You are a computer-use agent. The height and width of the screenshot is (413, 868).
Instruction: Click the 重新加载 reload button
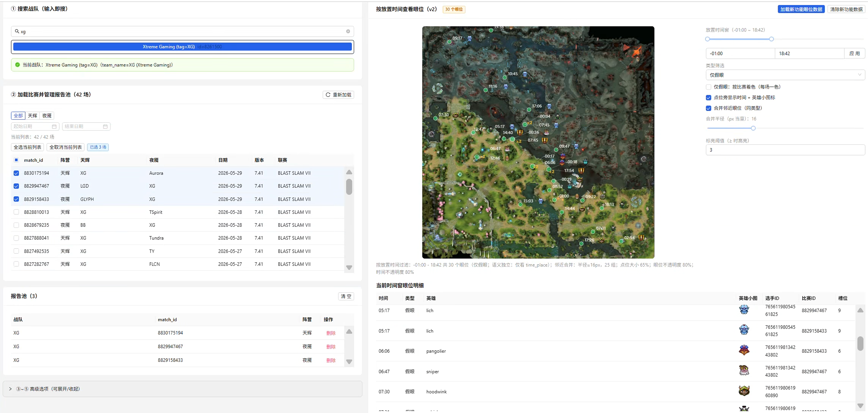[338, 95]
